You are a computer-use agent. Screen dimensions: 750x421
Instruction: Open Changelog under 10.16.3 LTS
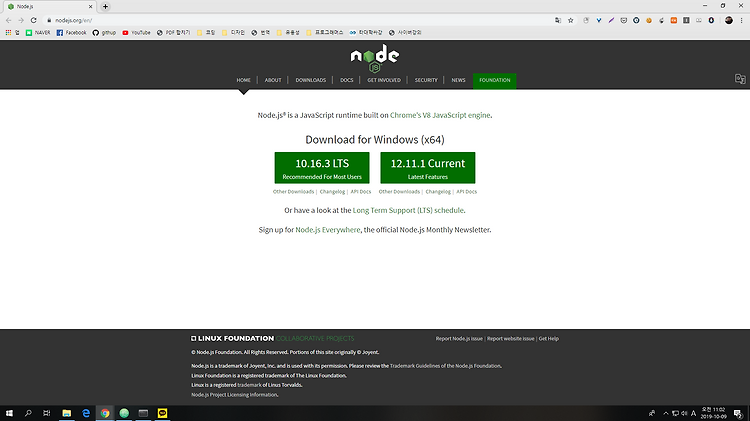[332, 192]
